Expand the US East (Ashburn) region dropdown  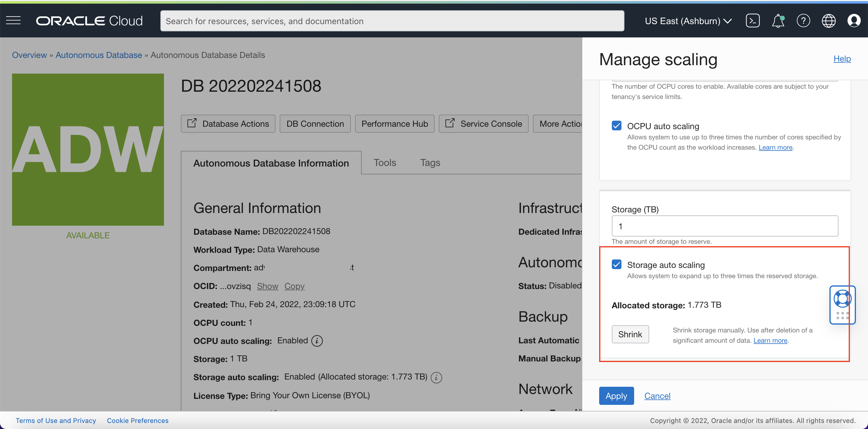(x=688, y=21)
